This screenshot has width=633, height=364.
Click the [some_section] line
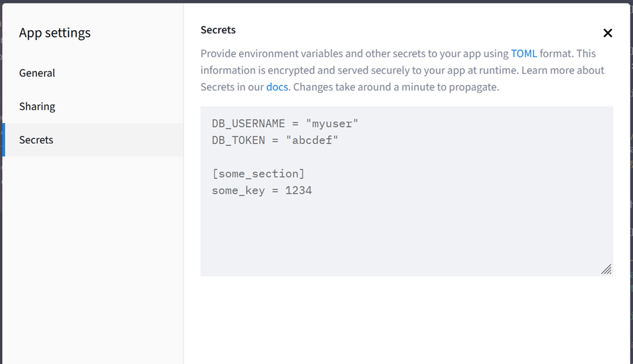(x=259, y=174)
